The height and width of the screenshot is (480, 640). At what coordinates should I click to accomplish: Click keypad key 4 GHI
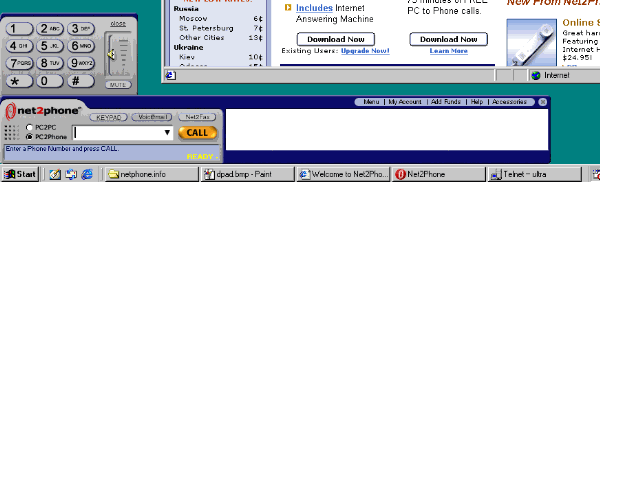(x=19, y=46)
